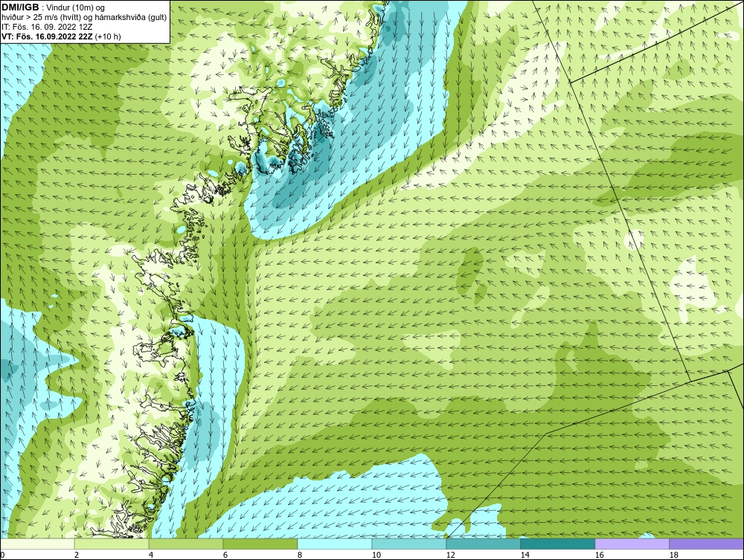
Task: Click the 14–16 m/s dark teal swatch
Action: click(x=557, y=544)
